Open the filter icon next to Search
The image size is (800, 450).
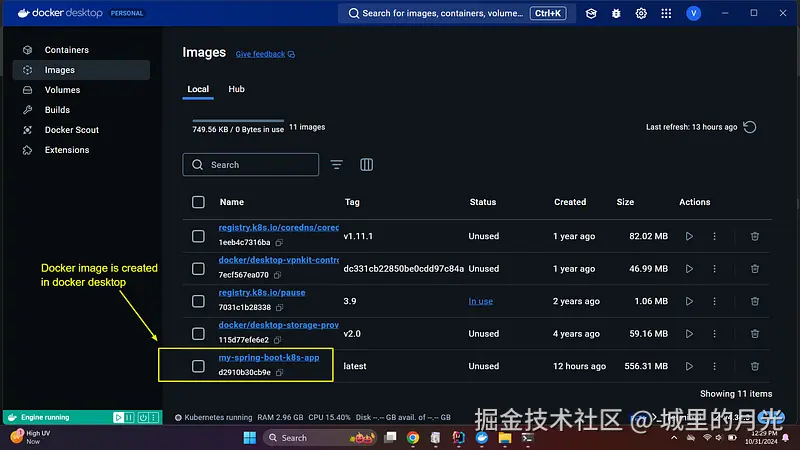(x=336, y=165)
